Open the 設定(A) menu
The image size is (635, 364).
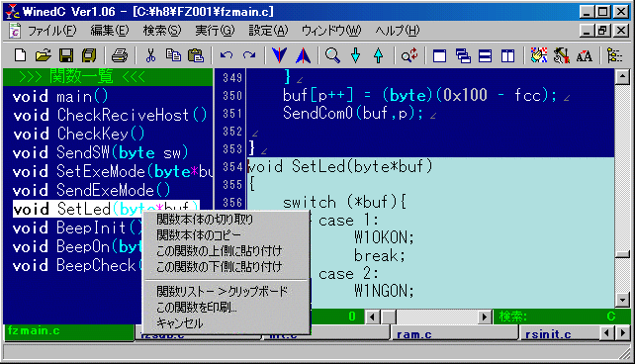pos(268,31)
